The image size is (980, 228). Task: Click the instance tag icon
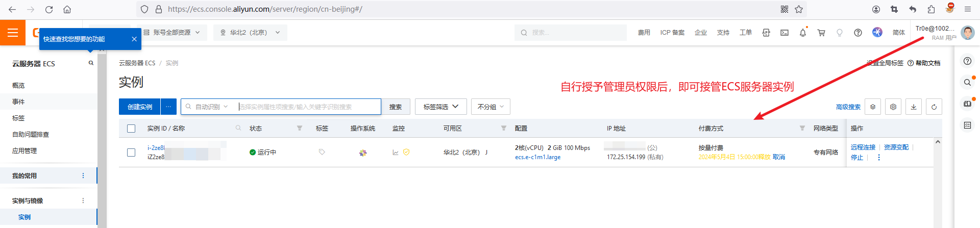[x=322, y=152]
